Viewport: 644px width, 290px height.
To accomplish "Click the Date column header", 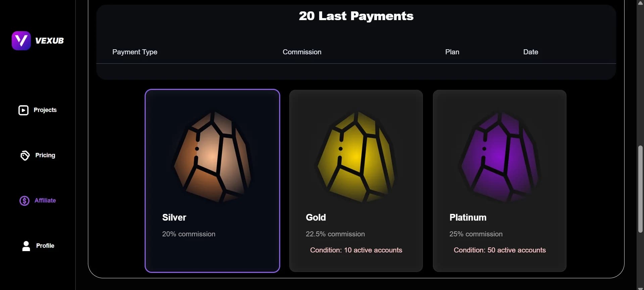I will [530, 52].
